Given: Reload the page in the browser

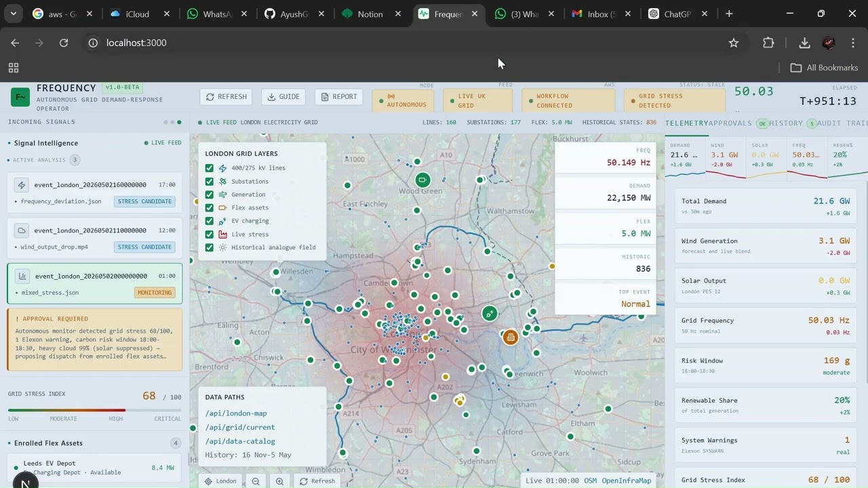Looking at the screenshot, I should (64, 43).
